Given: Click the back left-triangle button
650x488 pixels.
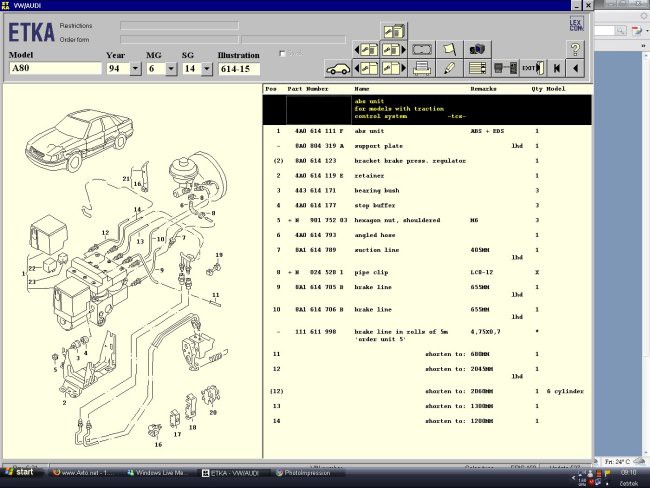Looking at the screenshot, I should [x=575, y=68].
